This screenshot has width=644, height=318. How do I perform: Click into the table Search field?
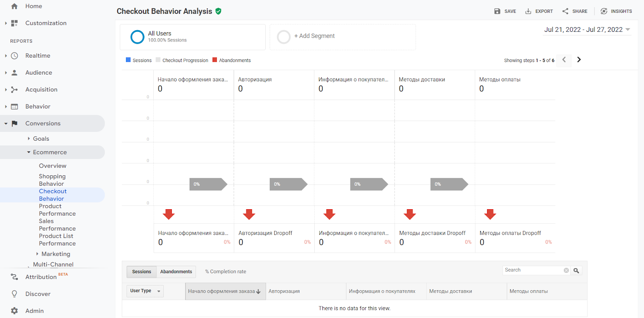pos(532,270)
